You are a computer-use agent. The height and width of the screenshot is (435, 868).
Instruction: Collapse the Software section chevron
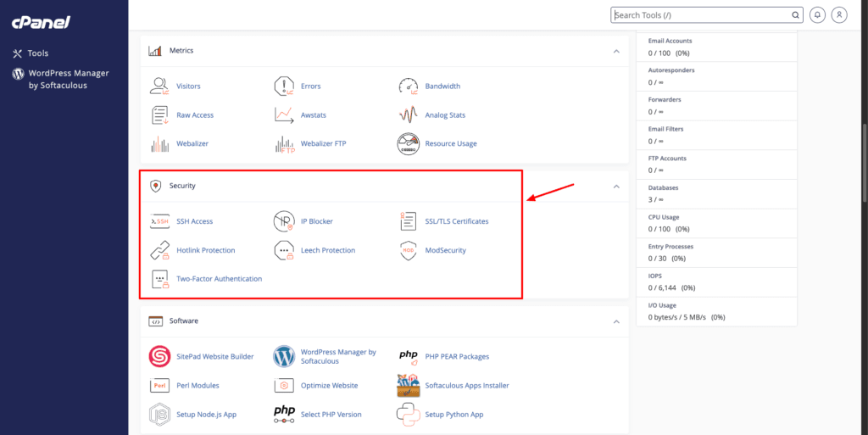[616, 321]
